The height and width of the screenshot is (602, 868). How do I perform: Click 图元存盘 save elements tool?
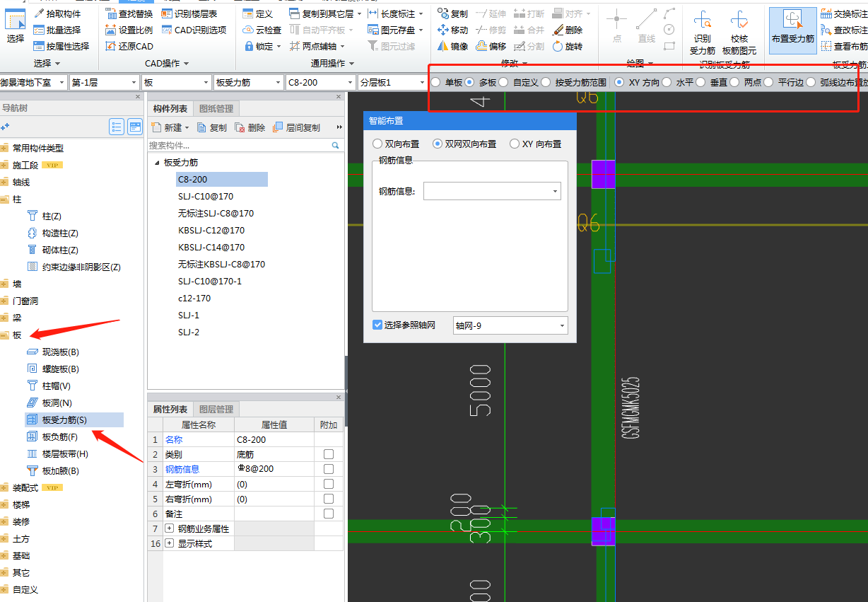pos(396,30)
